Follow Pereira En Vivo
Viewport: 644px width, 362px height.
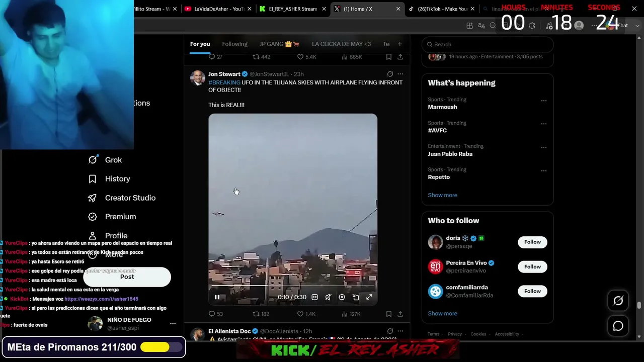tap(532, 266)
